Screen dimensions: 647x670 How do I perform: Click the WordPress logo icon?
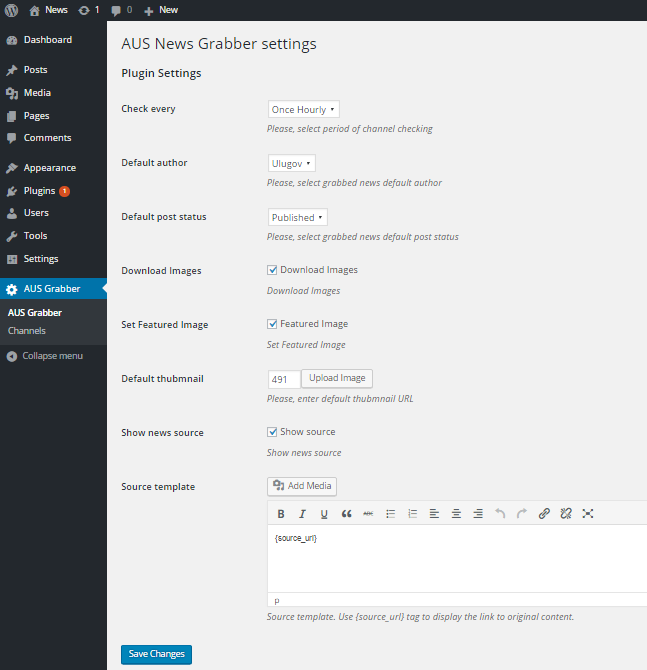12,10
